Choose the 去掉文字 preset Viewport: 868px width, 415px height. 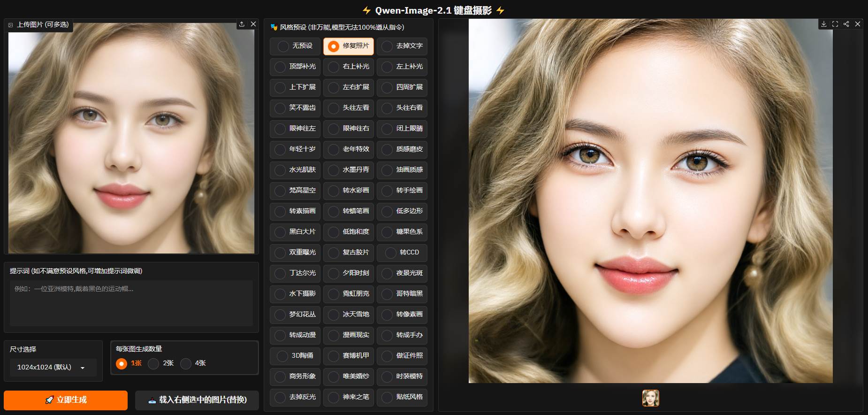point(402,46)
